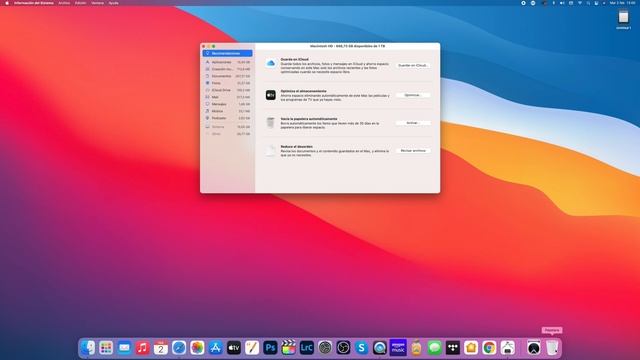Open the Apple menu
This screenshot has width=640, height=360.
point(7,3)
